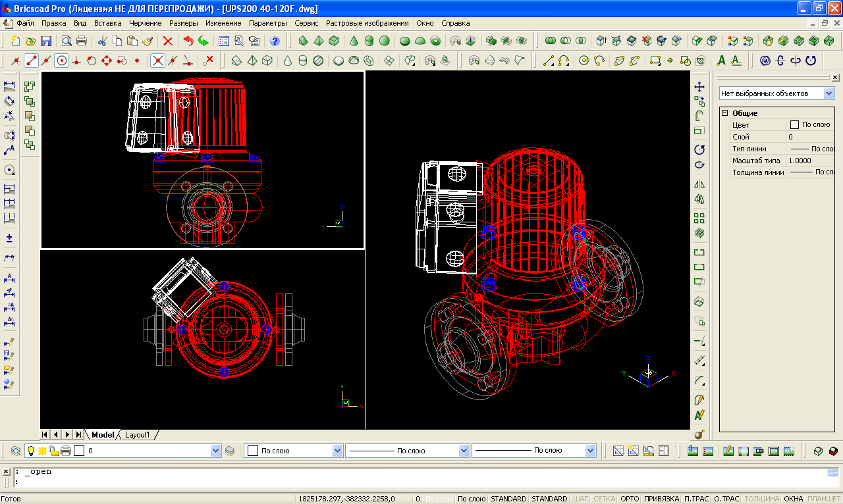The image size is (843, 504).
Task: Toggle ПРИВЯЗКА snap in status bar
Action: pos(661,499)
